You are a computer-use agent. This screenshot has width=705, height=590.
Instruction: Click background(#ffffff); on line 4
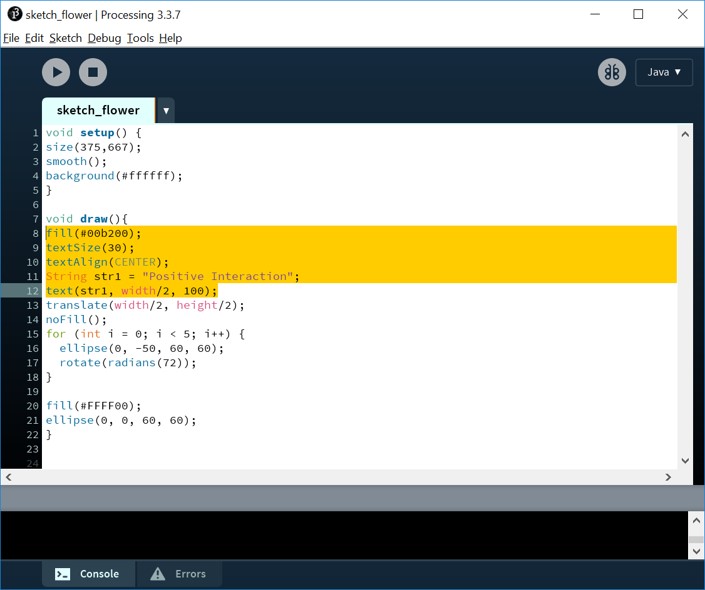coord(114,176)
